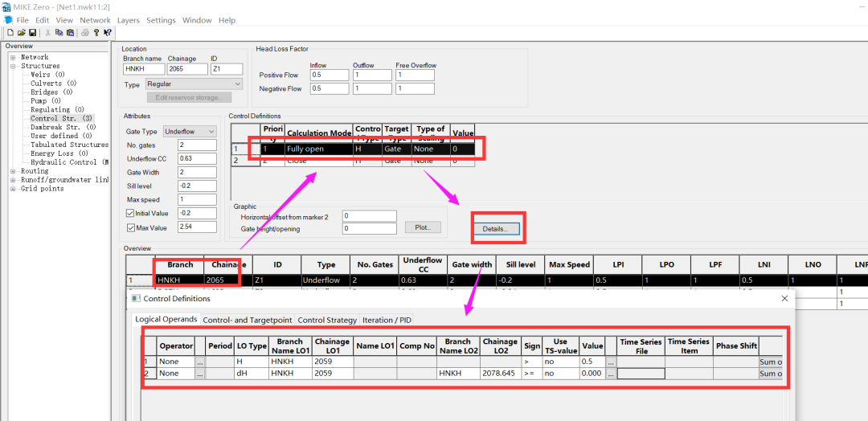Click the blue document icon beside File
This screenshot has height=421, width=868.
8,19
